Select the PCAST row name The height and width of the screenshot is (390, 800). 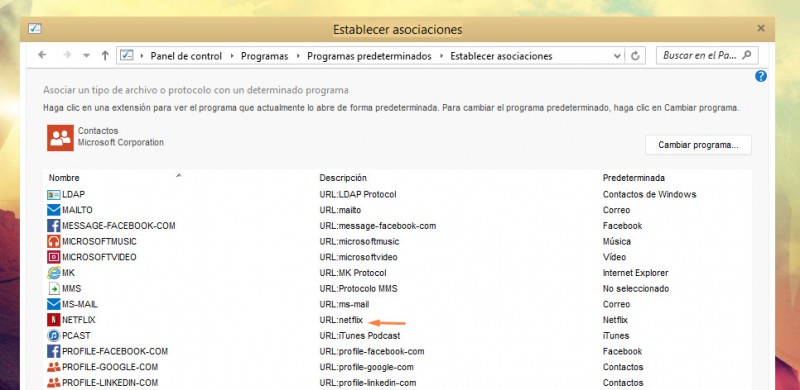tap(76, 336)
